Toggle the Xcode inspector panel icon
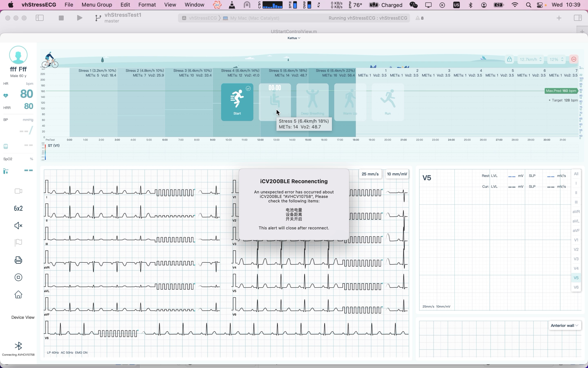The width and height of the screenshot is (588, 368). [578, 18]
